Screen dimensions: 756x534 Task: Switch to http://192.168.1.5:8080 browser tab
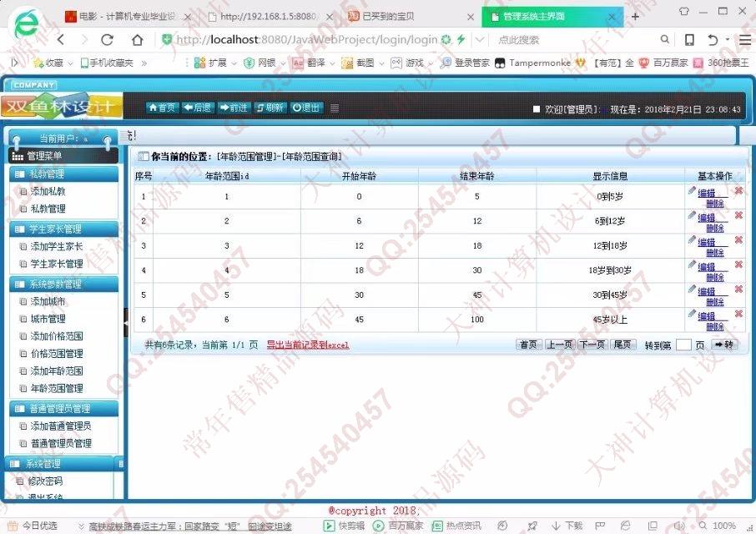[270, 17]
